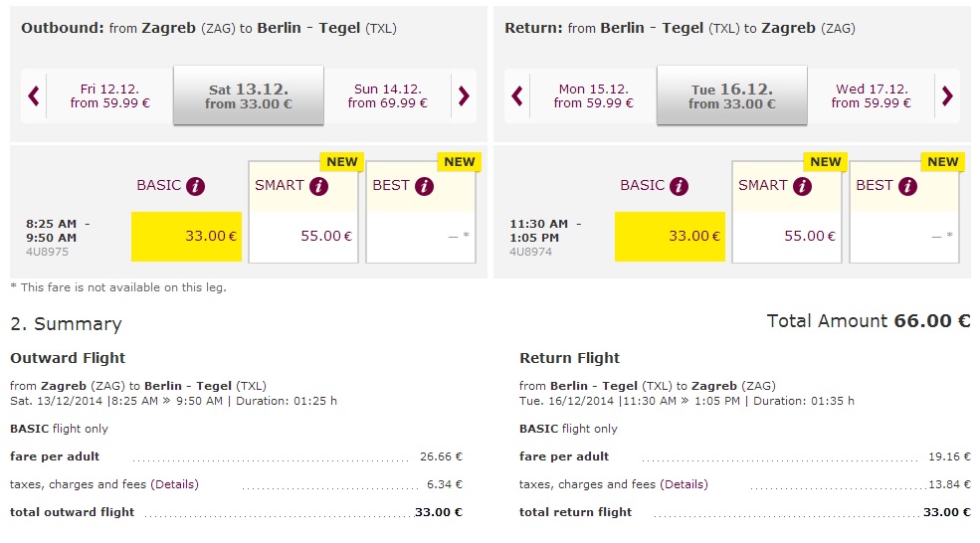Choose Fri 12.12. outbound date tab
This screenshot has width=980, height=543.
[111, 95]
